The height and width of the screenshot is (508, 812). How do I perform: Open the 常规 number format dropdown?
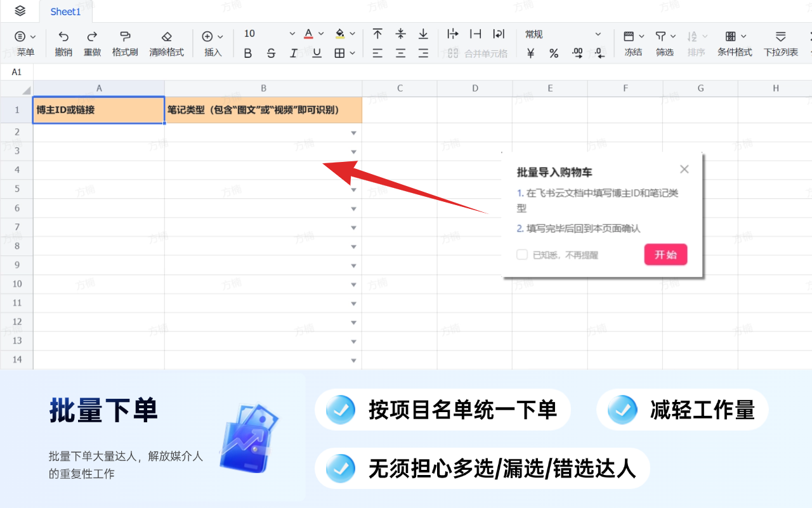click(x=563, y=34)
